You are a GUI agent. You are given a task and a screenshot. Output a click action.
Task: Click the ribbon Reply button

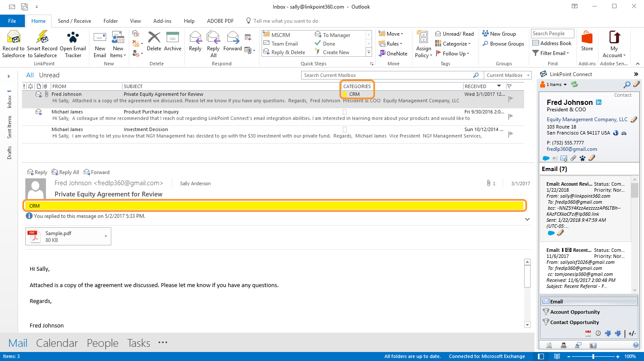(x=195, y=41)
